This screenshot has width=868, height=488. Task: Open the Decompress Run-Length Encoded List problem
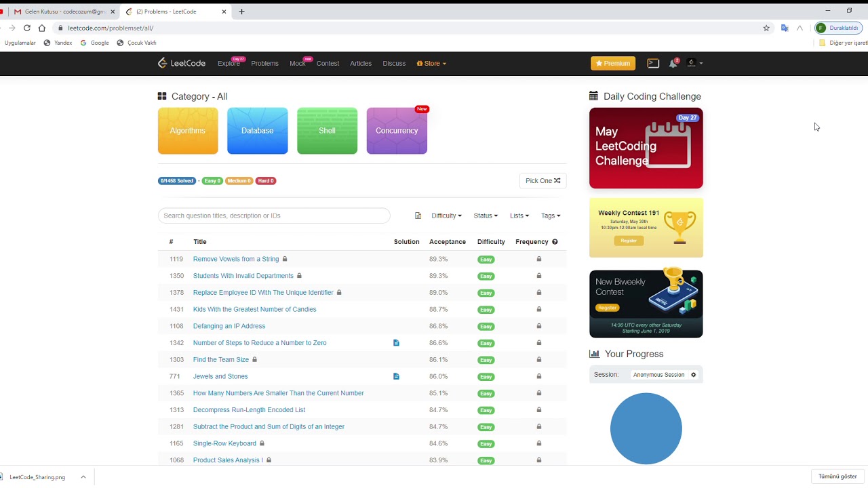coord(249,410)
